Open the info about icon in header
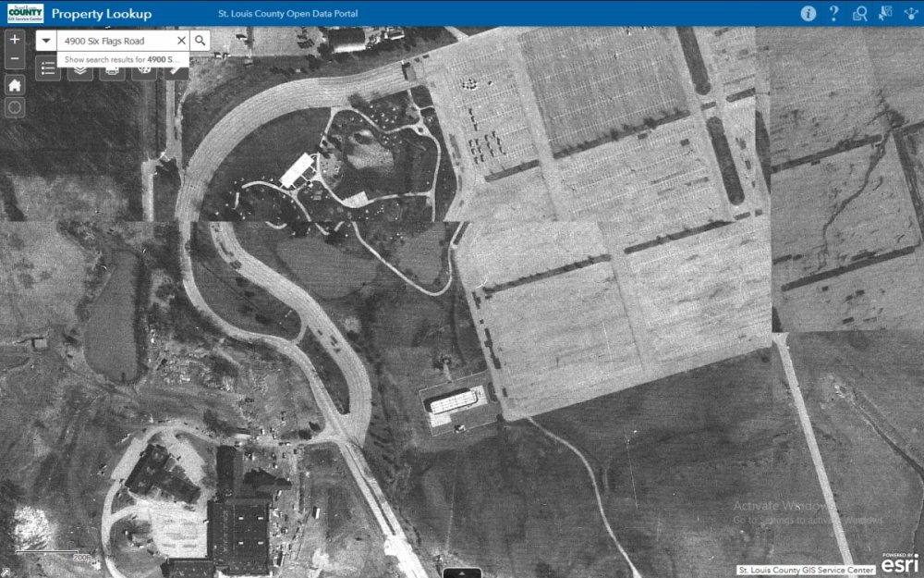The image size is (924, 578). (x=808, y=13)
